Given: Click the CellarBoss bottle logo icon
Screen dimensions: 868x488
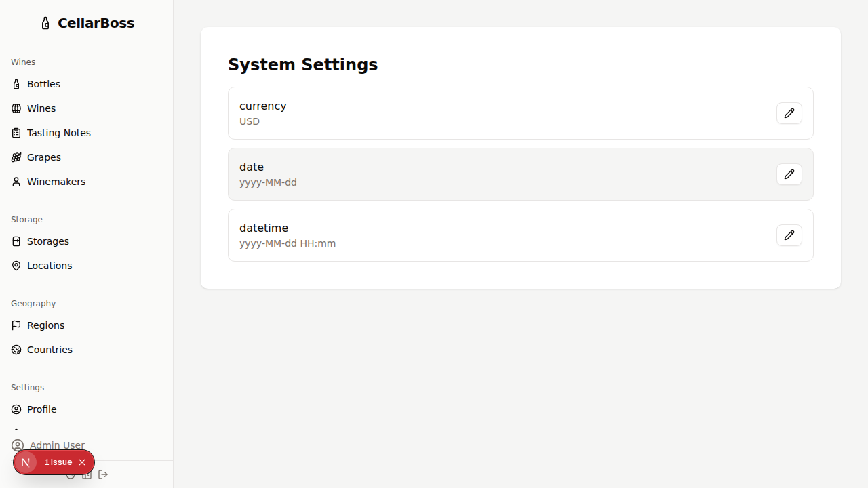Looking at the screenshot, I should coord(45,24).
